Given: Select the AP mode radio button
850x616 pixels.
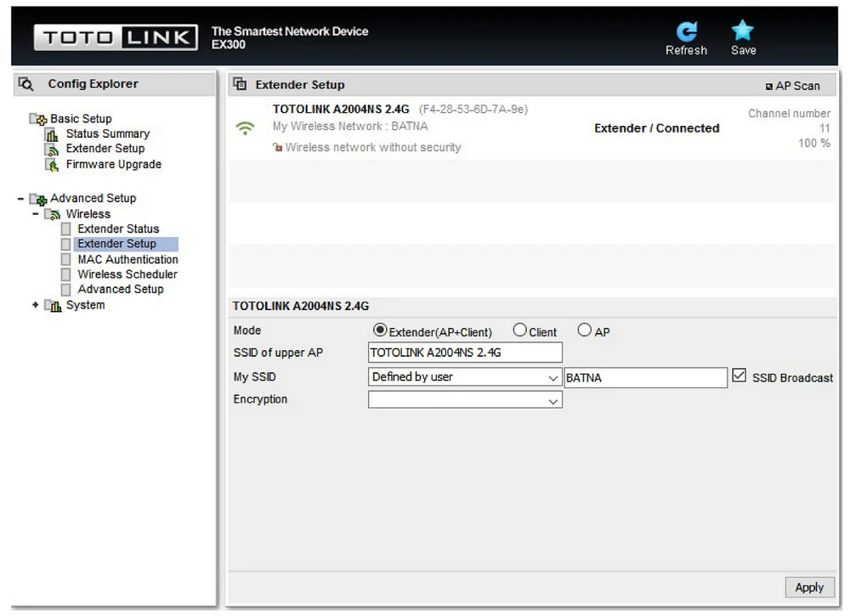Looking at the screenshot, I should (x=584, y=331).
